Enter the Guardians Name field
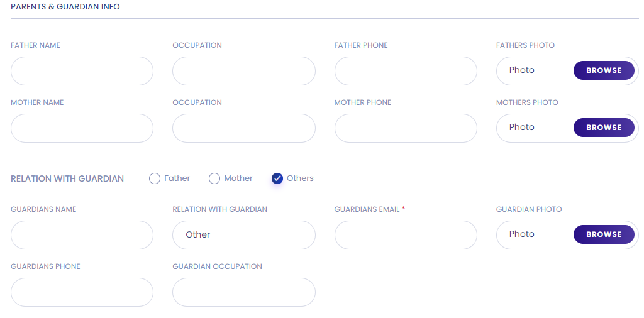Viewport: 644px width, 318px height. (82, 235)
